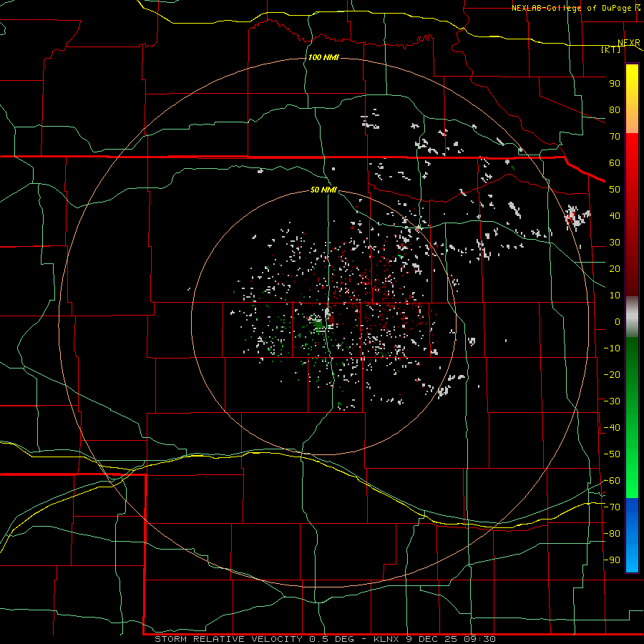Click the positive "90" scale label at top
Screen dimensions: 644x644
pos(615,84)
